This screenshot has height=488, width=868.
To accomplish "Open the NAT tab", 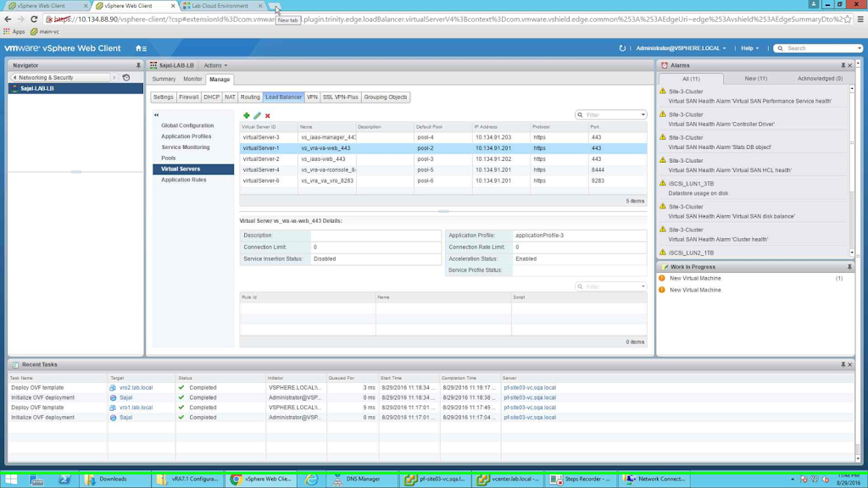I will coord(230,97).
